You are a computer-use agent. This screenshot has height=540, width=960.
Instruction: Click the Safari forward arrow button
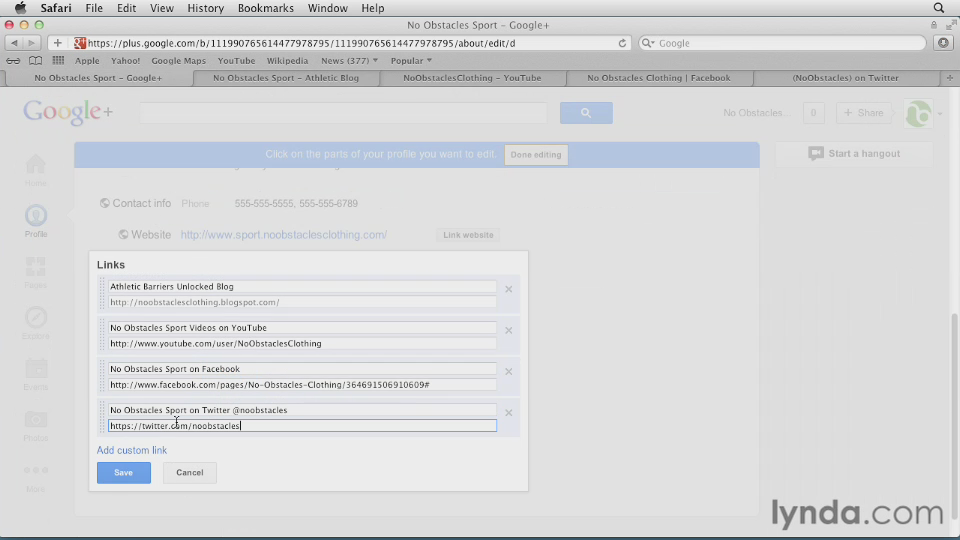point(31,43)
